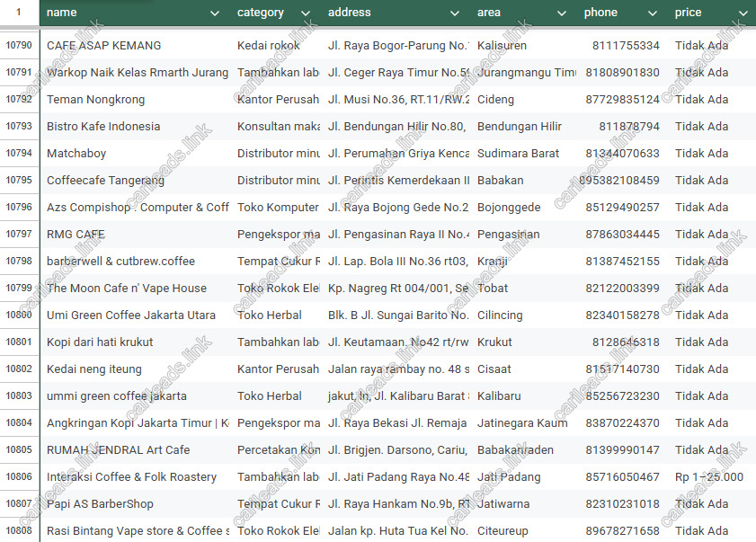Click 'Tidak Ada' price in row 10808
The height and width of the screenshot is (542, 756).
[x=701, y=531]
